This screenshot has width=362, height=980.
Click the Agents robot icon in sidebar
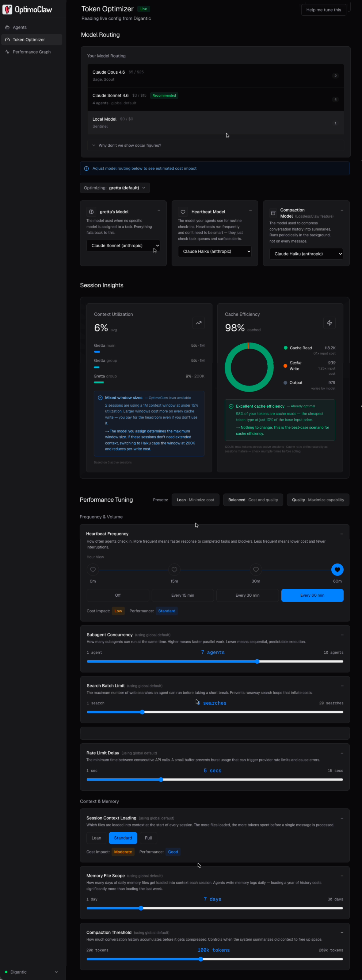click(x=7, y=27)
